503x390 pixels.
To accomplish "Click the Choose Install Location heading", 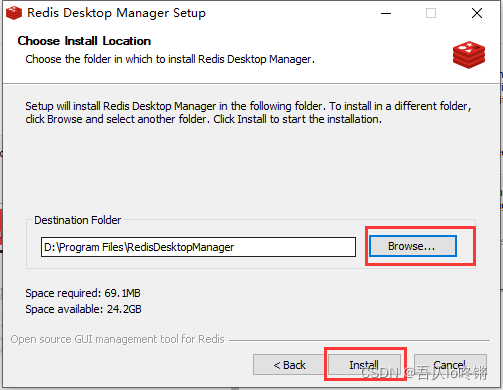I will tap(84, 41).
